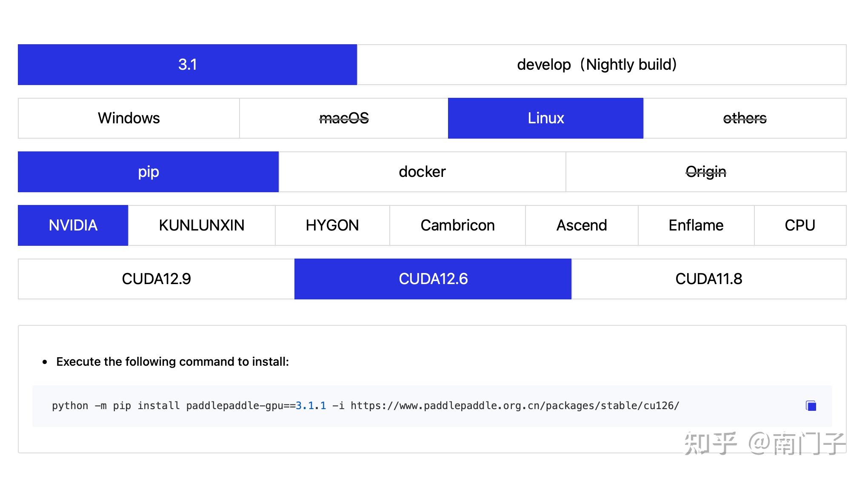Select the 3.1 version option
Image resolution: width=868 pixels, height=478 pixels.
(187, 65)
